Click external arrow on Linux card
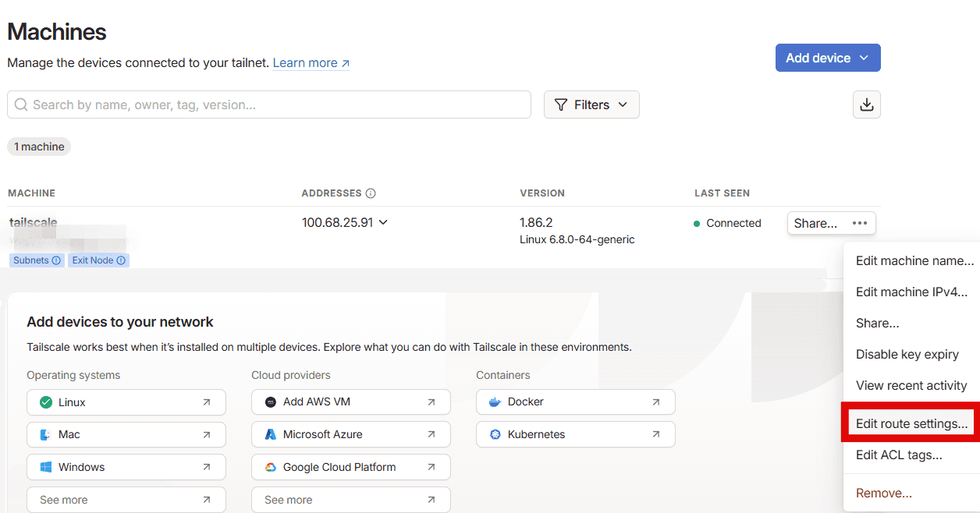The image size is (980, 513). (x=206, y=402)
